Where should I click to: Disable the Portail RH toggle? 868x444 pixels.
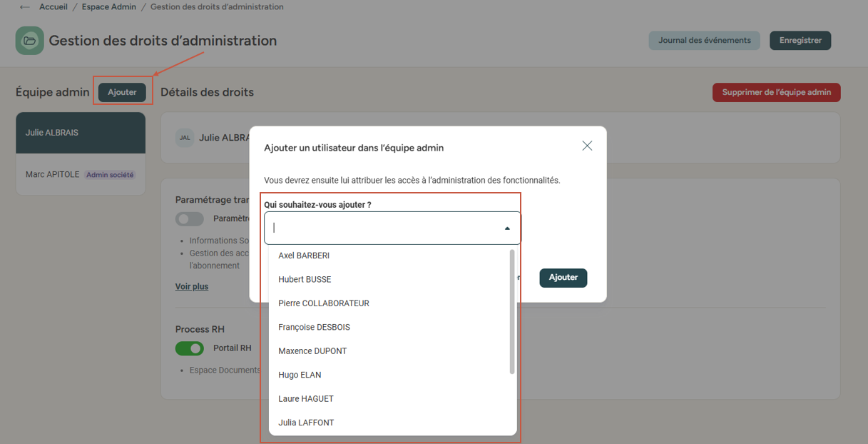point(190,348)
